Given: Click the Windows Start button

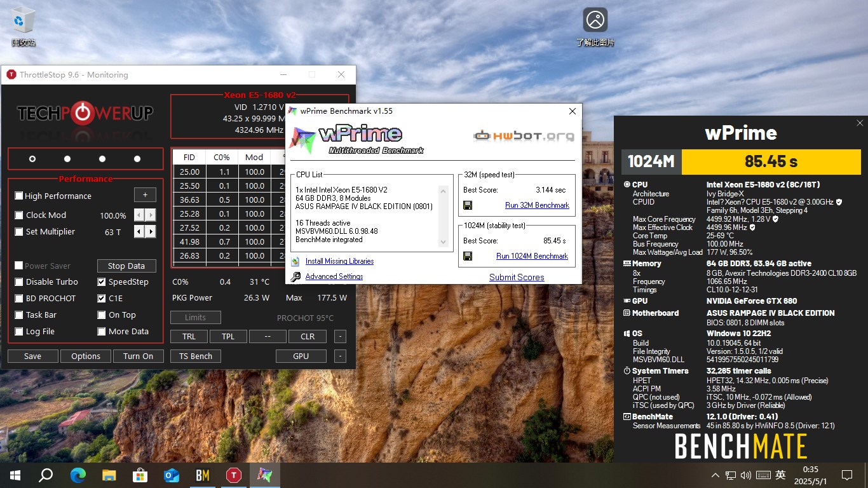Looking at the screenshot, I should pyautogui.click(x=15, y=475).
